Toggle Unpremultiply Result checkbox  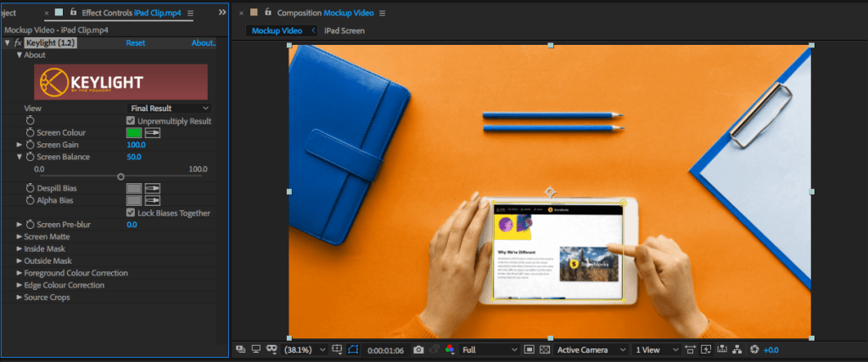coord(131,120)
